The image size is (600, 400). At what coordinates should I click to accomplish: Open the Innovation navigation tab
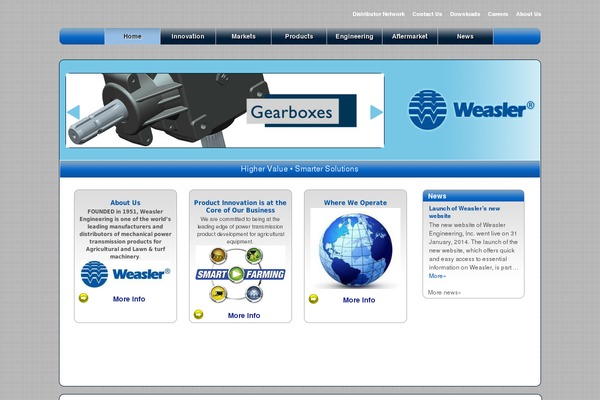coord(188,36)
